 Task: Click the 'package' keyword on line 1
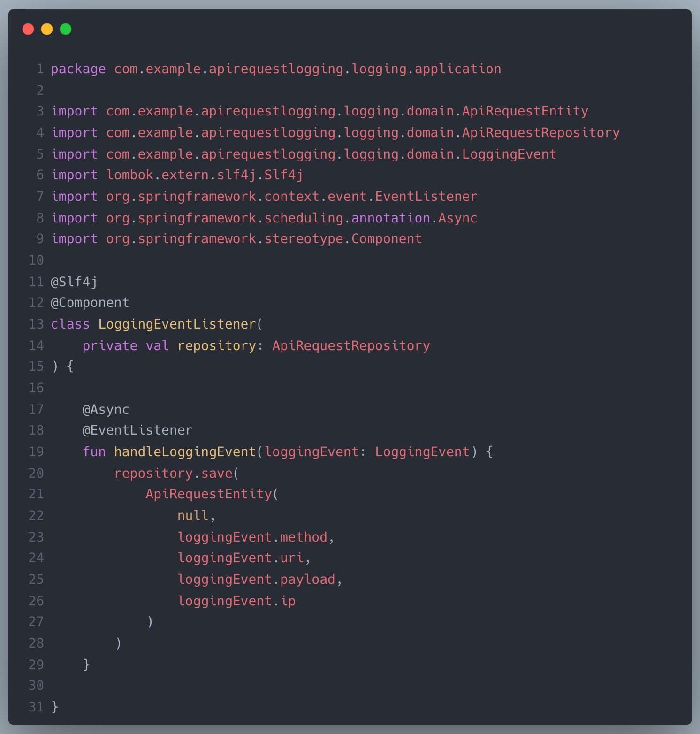tap(78, 69)
